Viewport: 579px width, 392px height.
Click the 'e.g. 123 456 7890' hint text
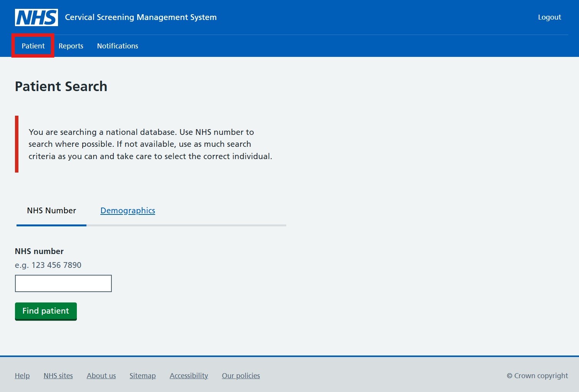click(x=48, y=265)
